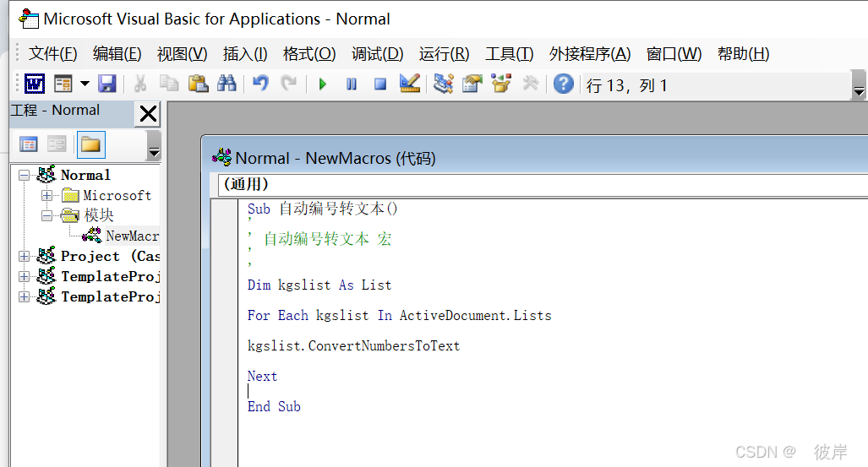Collapse the Normal project tree node
This screenshot has width=868, height=467.
(x=24, y=176)
